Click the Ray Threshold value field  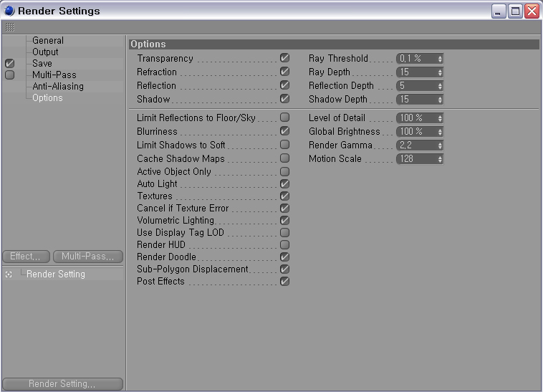[x=417, y=59]
